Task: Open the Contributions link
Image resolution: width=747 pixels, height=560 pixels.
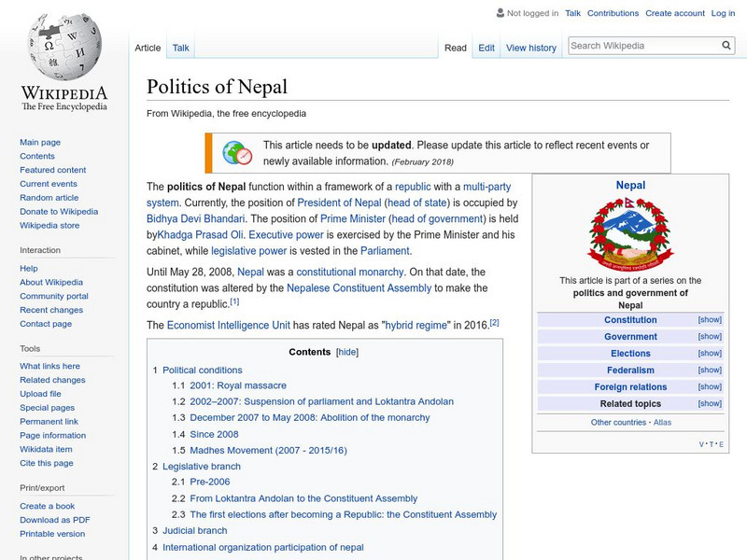Action: pyautogui.click(x=613, y=13)
